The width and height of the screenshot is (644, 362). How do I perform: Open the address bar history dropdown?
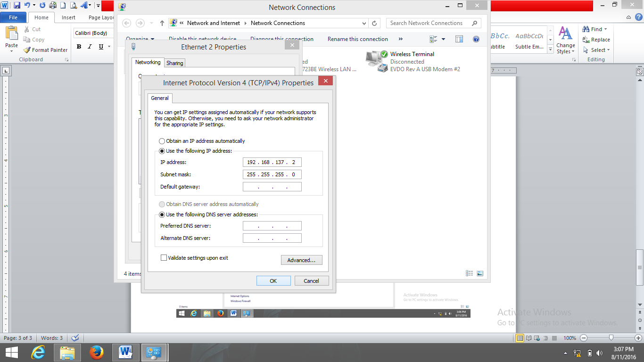[363, 23]
